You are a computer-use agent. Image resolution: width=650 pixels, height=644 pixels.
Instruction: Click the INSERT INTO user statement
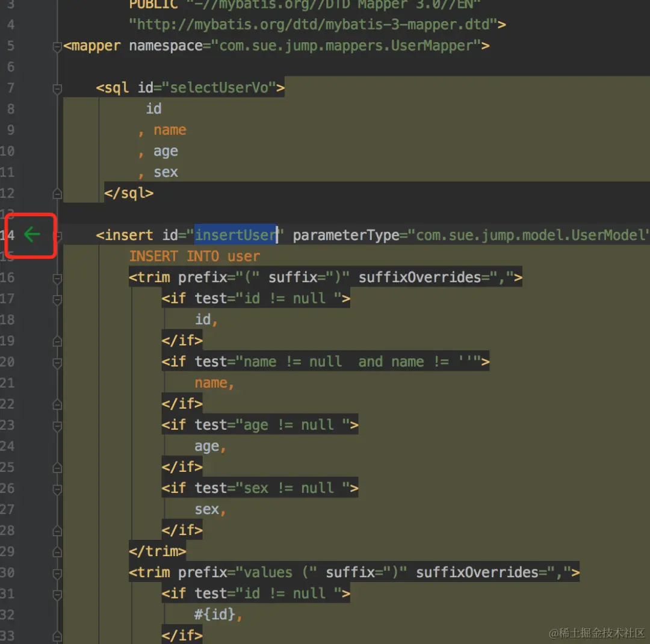point(194,256)
